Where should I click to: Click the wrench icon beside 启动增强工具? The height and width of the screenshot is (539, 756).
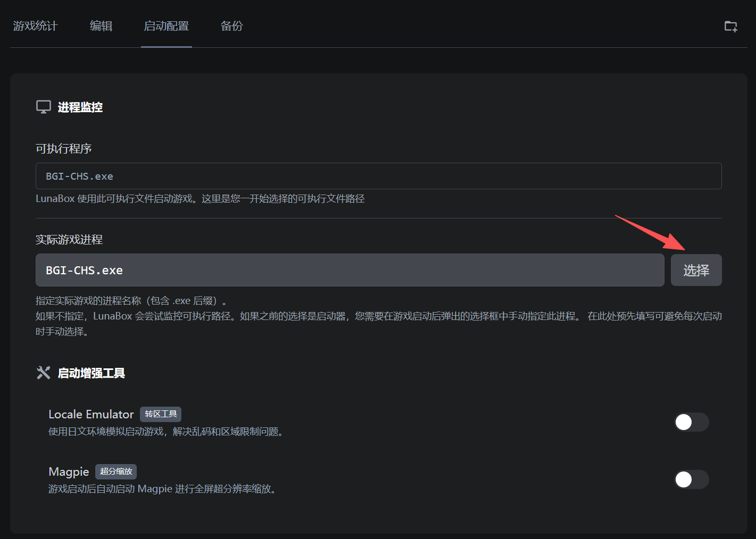point(44,373)
